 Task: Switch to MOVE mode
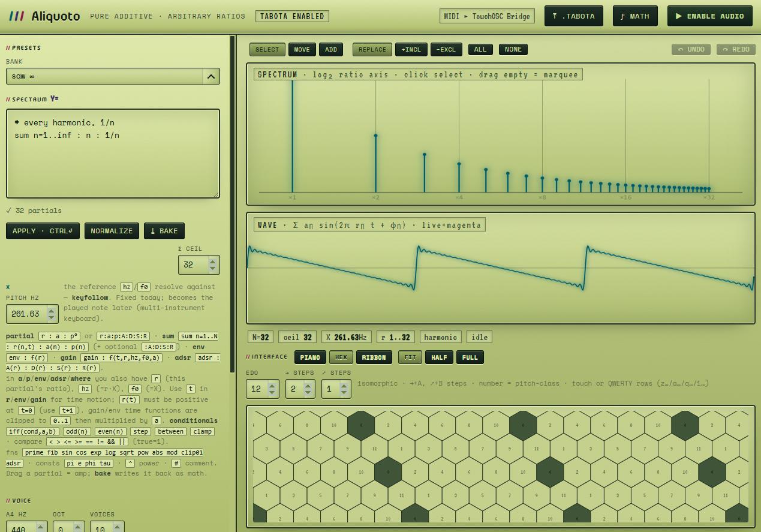tap(302, 49)
